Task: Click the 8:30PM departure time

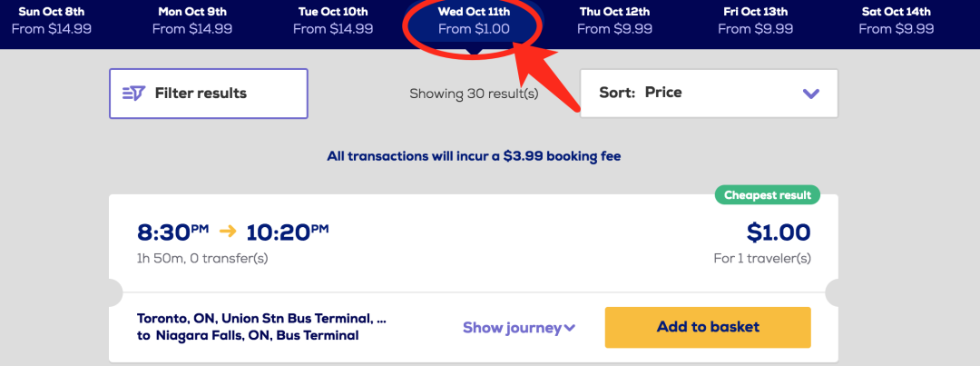Action: 173,232
